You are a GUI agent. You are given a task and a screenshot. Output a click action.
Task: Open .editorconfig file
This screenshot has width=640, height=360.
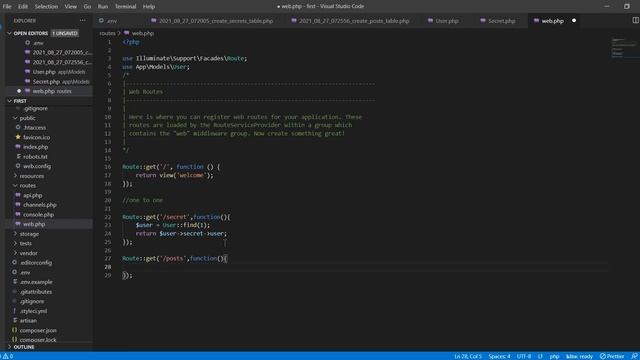coord(36,263)
